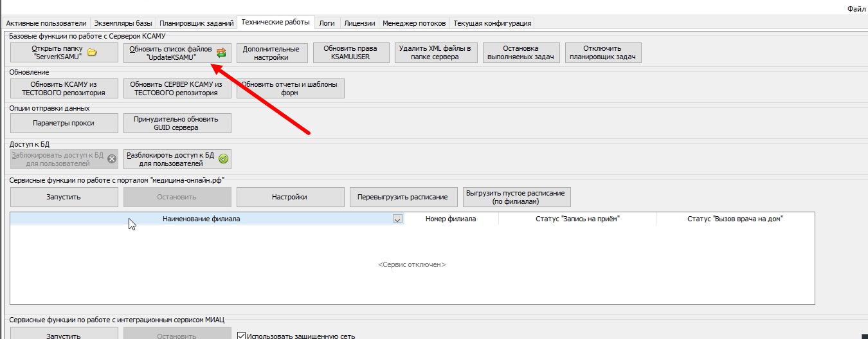Switch to "Активные пользователи" tab
The height and width of the screenshot is (339, 868).
coord(46,23)
